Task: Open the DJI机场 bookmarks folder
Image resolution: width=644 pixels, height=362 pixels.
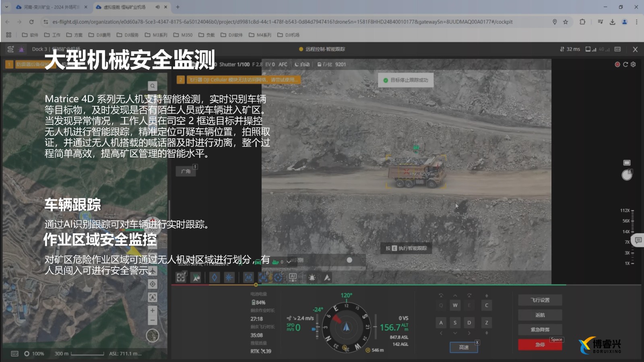Action: tap(288, 35)
